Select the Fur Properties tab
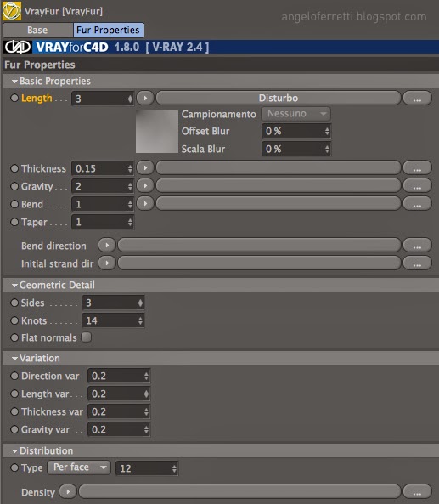This screenshot has height=504, width=439. click(x=108, y=31)
